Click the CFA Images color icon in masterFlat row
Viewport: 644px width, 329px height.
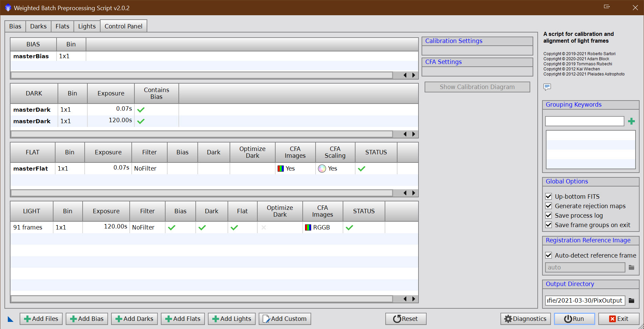tap(281, 169)
